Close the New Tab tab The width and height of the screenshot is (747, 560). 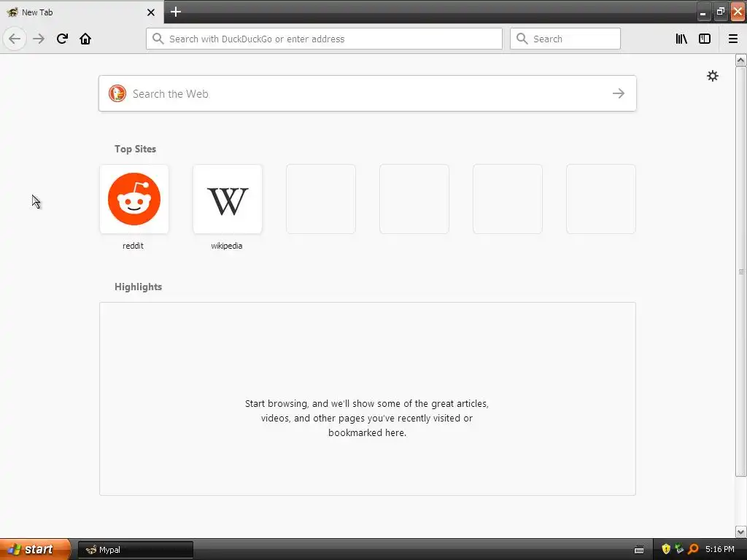(151, 12)
